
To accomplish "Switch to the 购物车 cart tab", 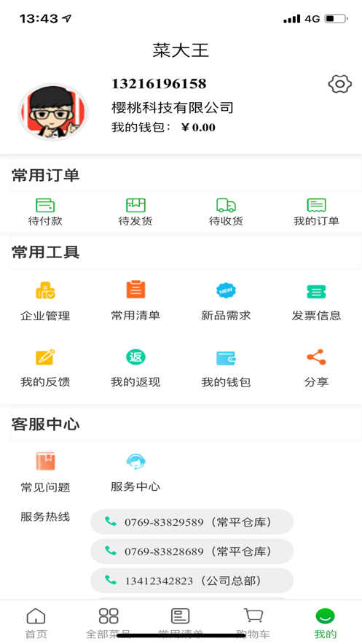I will pos(253,623).
